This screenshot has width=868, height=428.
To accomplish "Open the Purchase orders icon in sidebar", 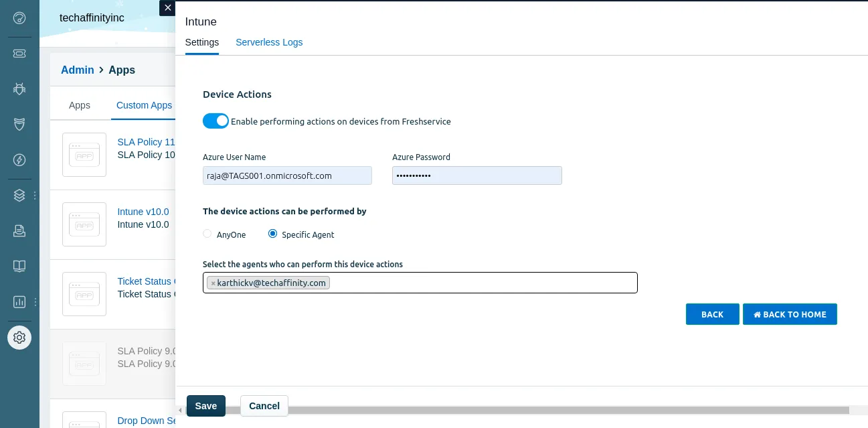I will 19,230.
